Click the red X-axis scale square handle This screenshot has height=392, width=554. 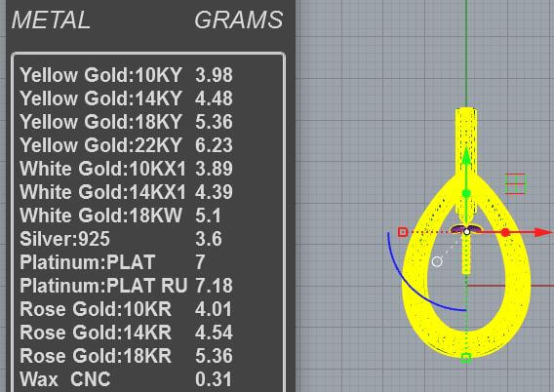coord(403,232)
